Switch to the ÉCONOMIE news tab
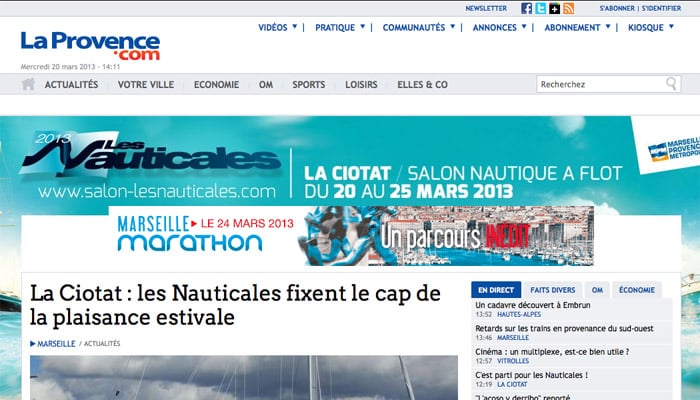 (637, 290)
